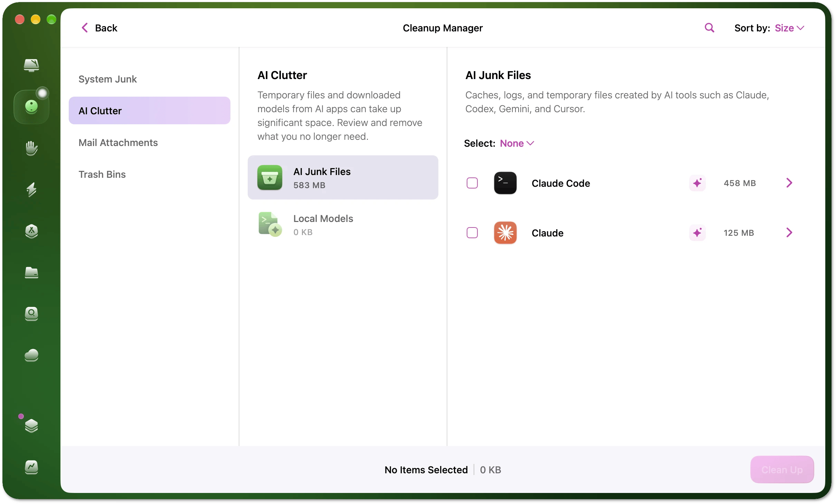Click the Clean Up button
The image size is (836, 504).
pyautogui.click(x=782, y=469)
